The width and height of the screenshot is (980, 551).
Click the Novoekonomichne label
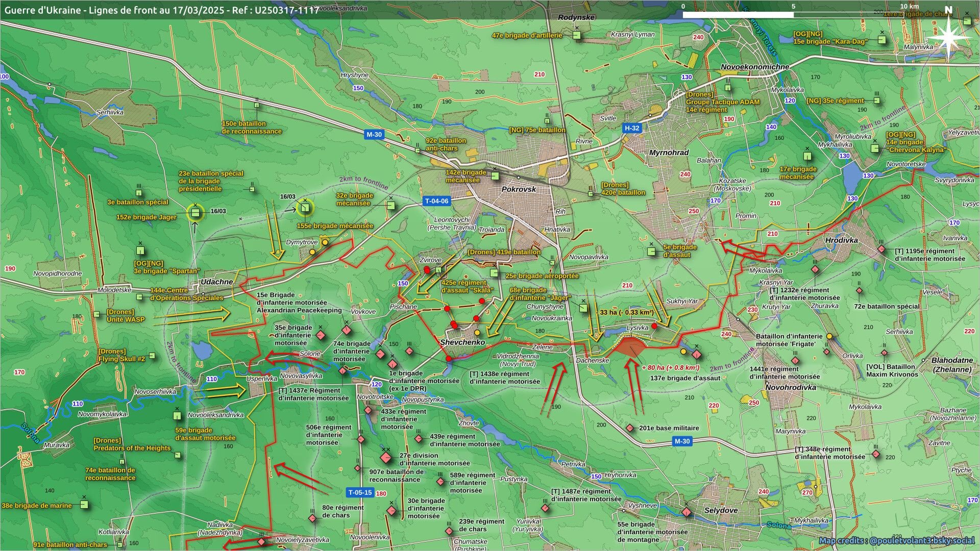[x=755, y=67]
